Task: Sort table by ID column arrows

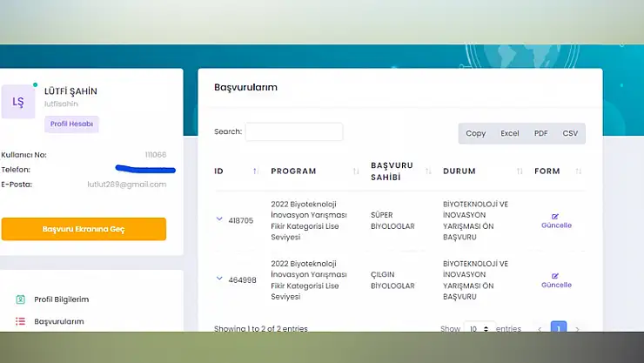Action: click(x=255, y=171)
